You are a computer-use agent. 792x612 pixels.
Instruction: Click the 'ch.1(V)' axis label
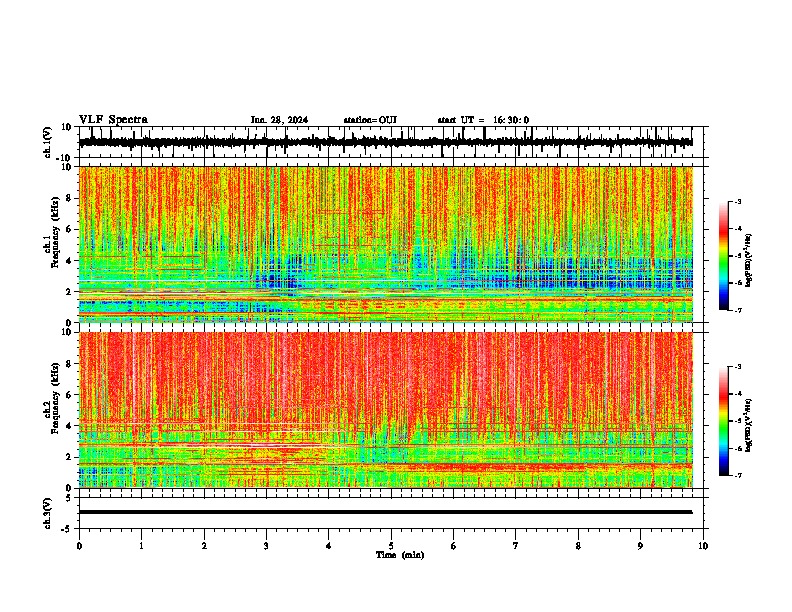[48, 142]
